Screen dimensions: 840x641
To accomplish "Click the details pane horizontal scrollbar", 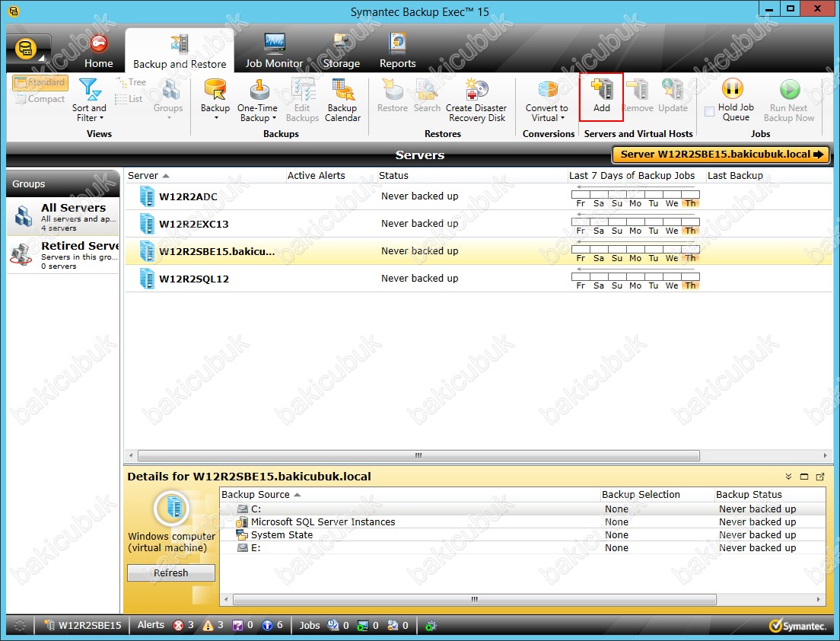I will pyautogui.click(x=475, y=599).
